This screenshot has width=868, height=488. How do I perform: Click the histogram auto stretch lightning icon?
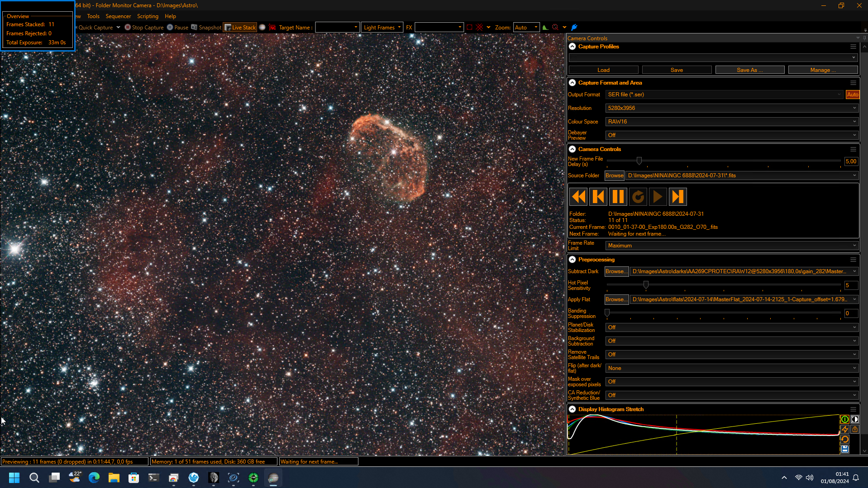point(844,429)
